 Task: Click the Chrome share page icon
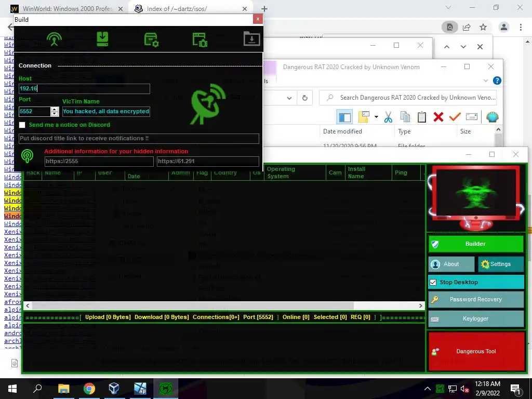click(467, 27)
